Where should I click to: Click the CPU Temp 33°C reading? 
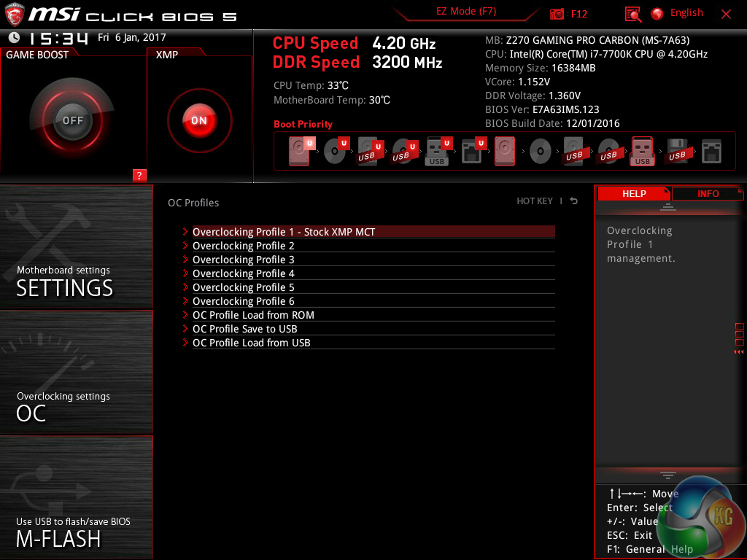click(311, 86)
